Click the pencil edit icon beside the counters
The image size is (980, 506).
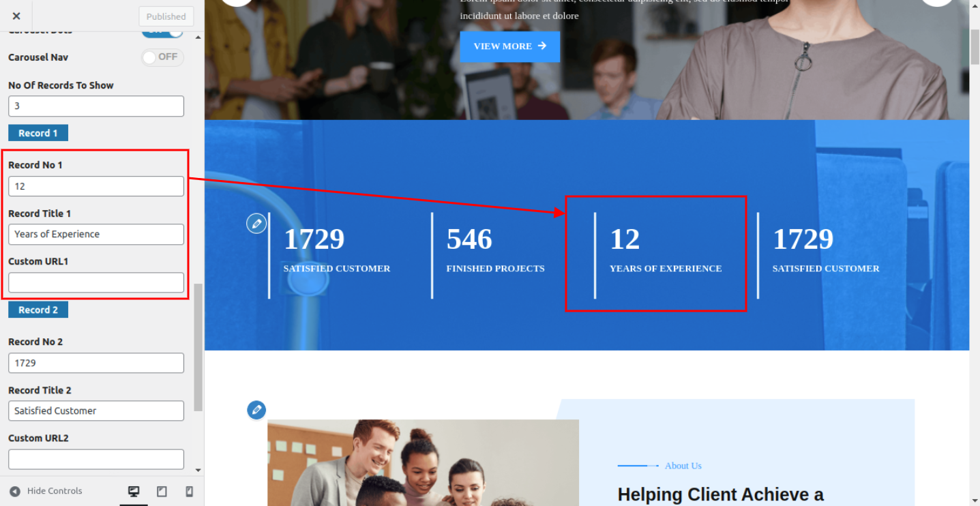[256, 223]
